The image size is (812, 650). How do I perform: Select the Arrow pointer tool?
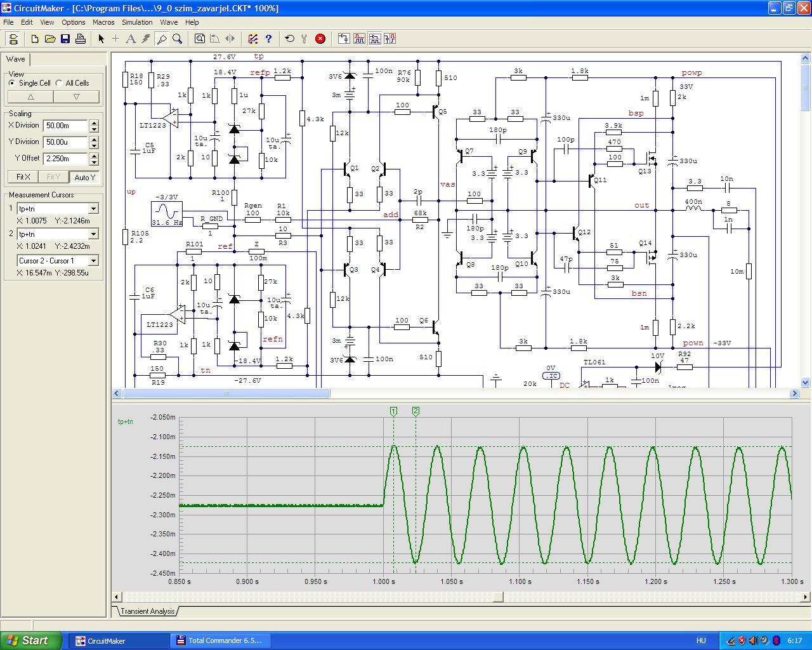coord(101,39)
